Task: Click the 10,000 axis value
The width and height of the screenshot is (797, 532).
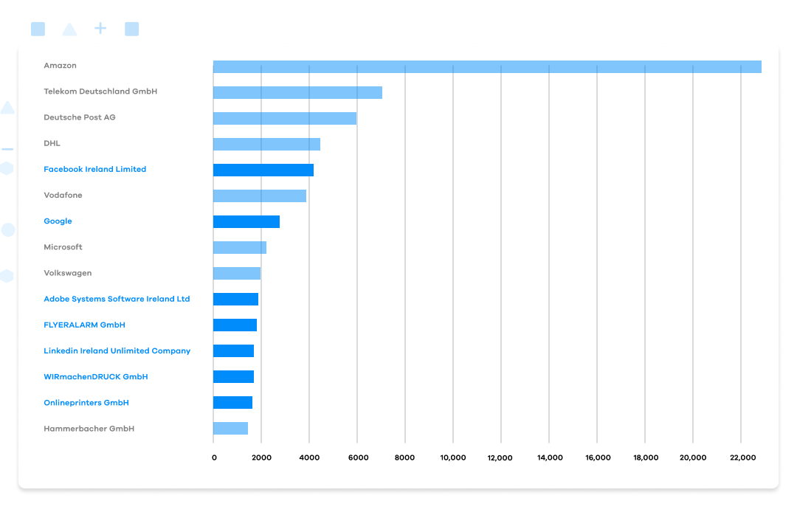Action: 453,457
